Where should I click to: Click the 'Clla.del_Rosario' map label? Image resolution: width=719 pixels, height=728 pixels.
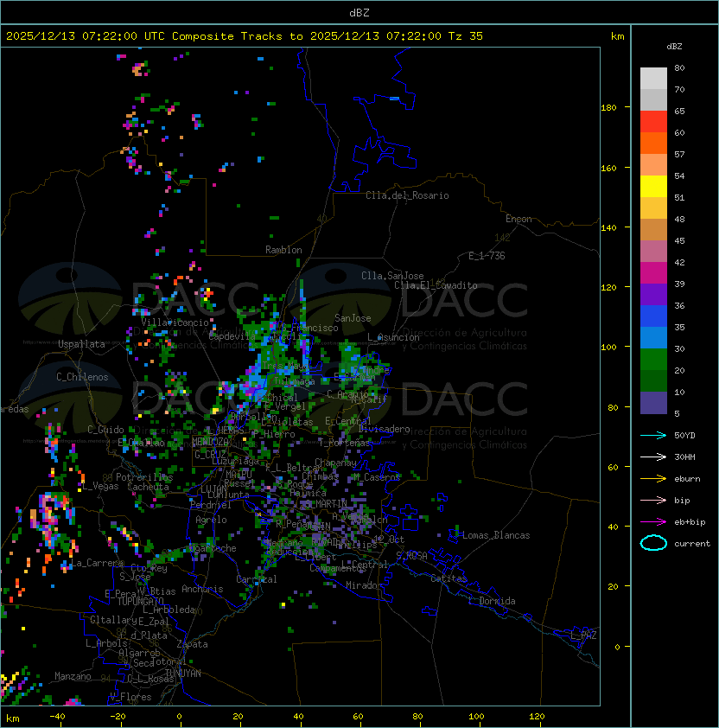coord(407,195)
